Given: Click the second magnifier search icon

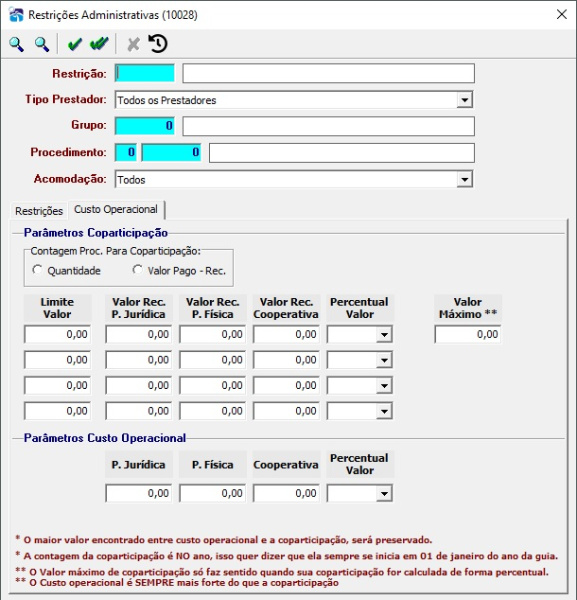Looking at the screenshot, I should [x=42, y=44].
